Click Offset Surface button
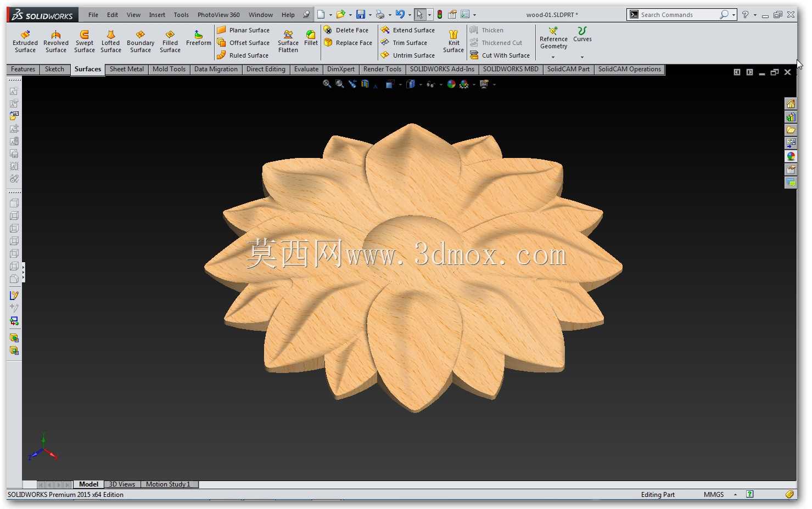 coord(243,43)
